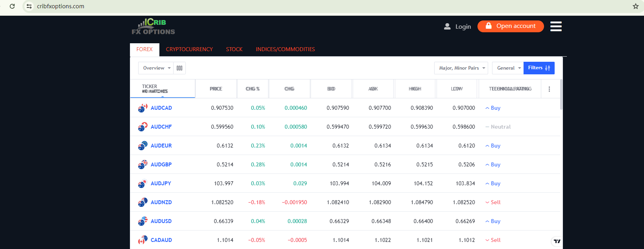Switch to the Cryptocurrency tab
This screenshot has width=644, height=249.
tap(189, 50)
